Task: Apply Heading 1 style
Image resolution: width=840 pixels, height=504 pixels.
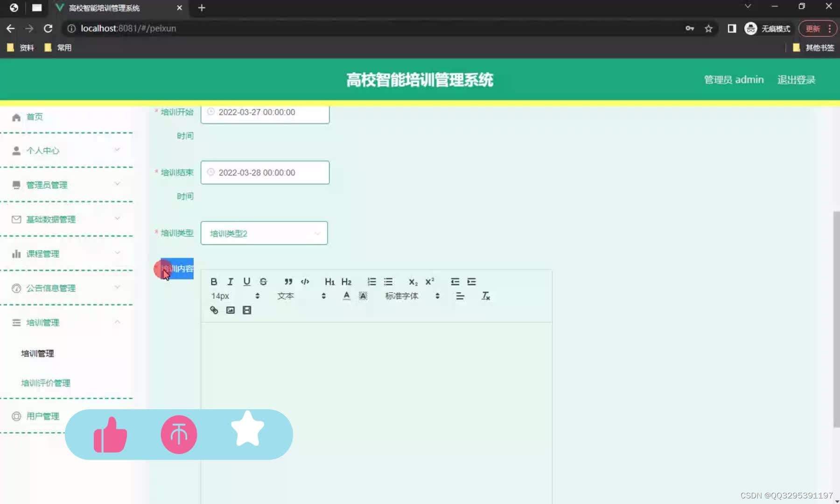Action: point(329,281)
